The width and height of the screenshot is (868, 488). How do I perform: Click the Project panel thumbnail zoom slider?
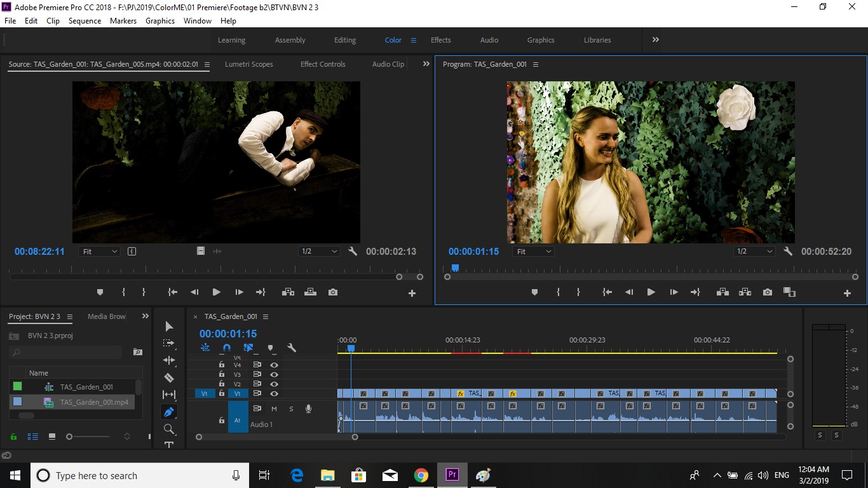tap(89, 437)
